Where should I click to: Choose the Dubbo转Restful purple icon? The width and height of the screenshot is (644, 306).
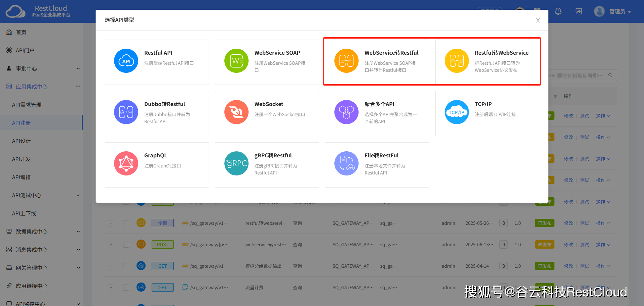pyautogui.click(x=126, y=112)
